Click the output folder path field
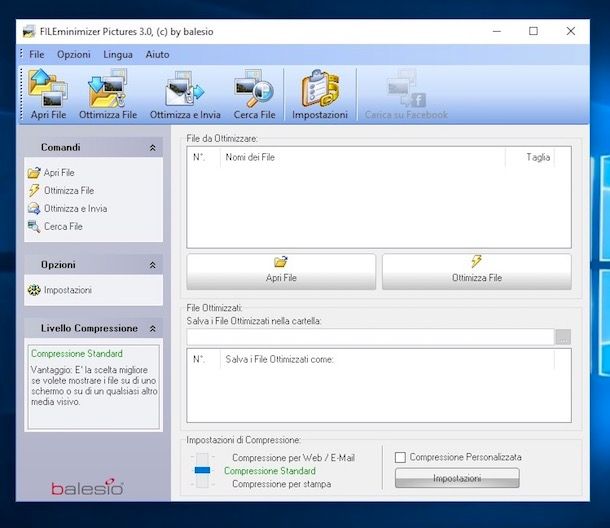This screenshot has height=528, width=610. point(370,337)
